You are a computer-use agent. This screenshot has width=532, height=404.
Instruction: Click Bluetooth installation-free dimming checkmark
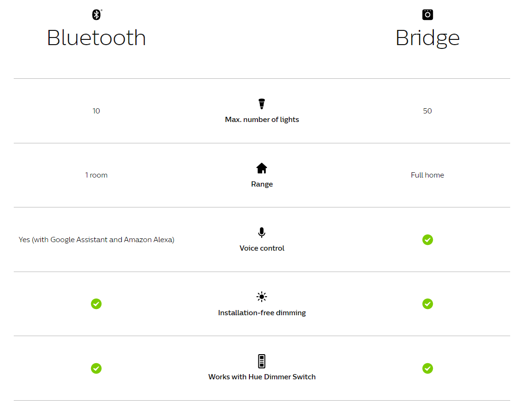tap(96, 304)
